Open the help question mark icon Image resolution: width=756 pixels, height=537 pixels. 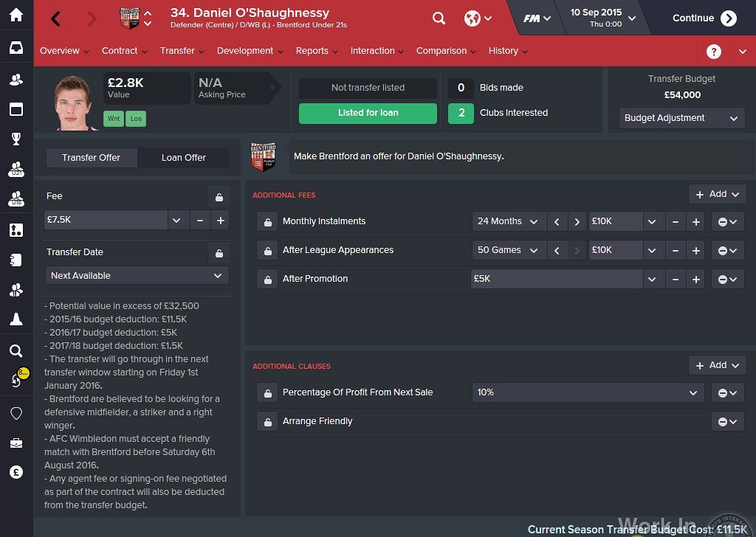(x=714, y=52)
